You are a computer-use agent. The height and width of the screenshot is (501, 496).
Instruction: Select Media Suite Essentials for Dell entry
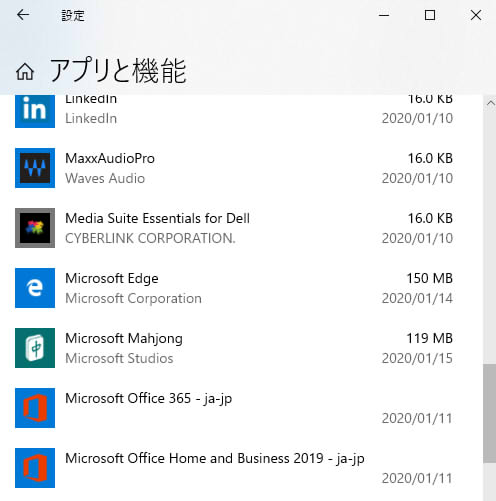pos(241,228)
